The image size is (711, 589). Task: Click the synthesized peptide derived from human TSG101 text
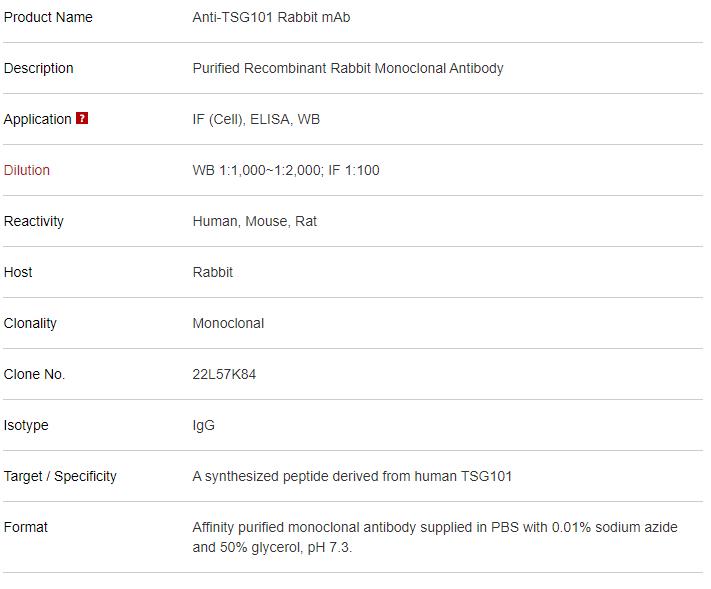tap(352, 476)
